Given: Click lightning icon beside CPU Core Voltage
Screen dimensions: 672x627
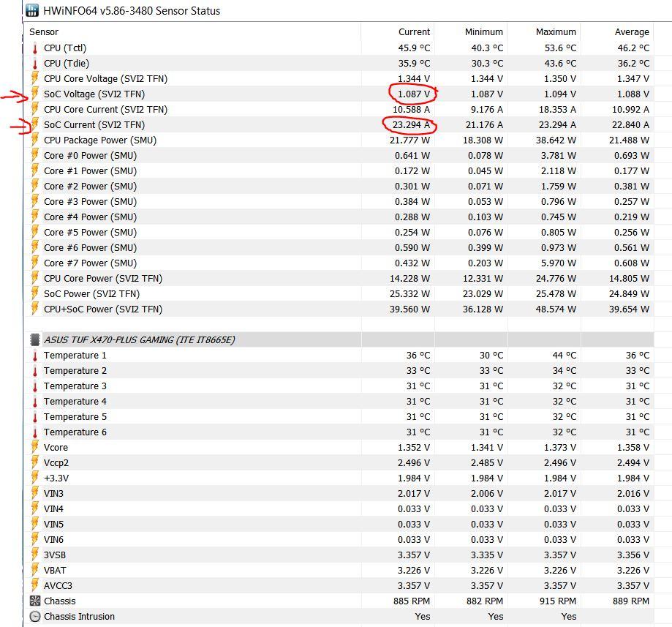Looking at the screenshot, I should tap(35, 78).
